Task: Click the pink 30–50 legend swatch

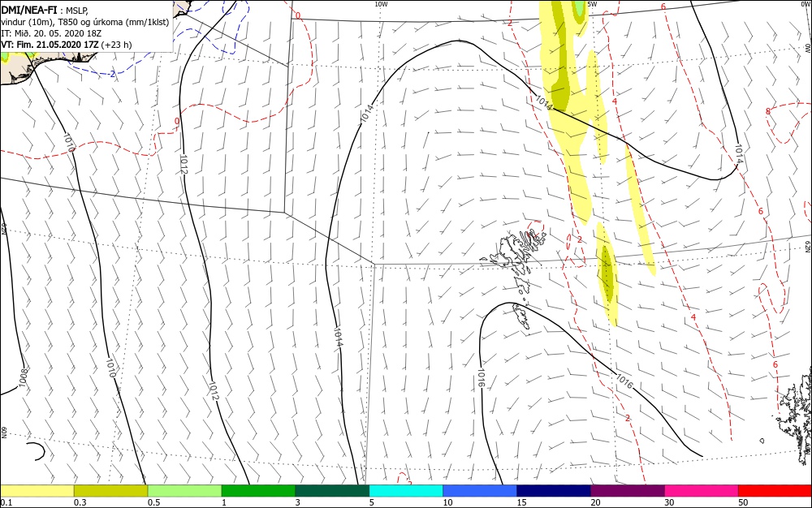Action: (702, 491)
